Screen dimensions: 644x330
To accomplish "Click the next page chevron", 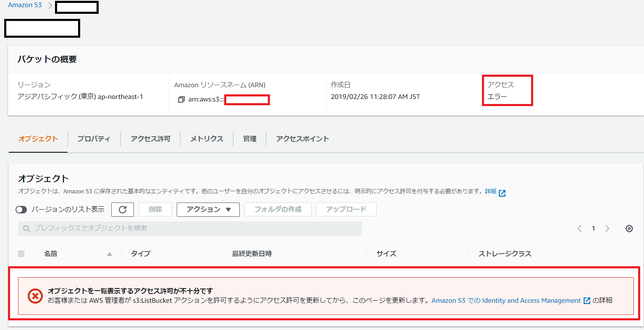I will pyautogui.click(x=607, y=228).
